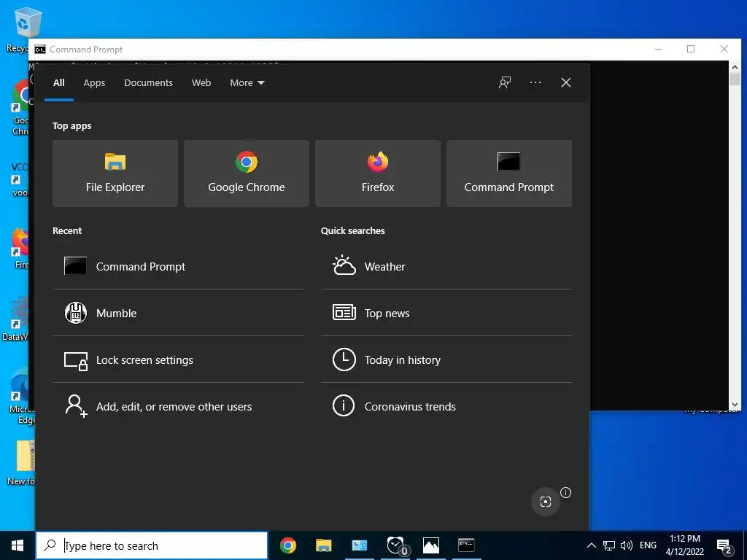747x560 pixels.
Task: Open Add, edit, or remove other users
Action: click(178, 406)
